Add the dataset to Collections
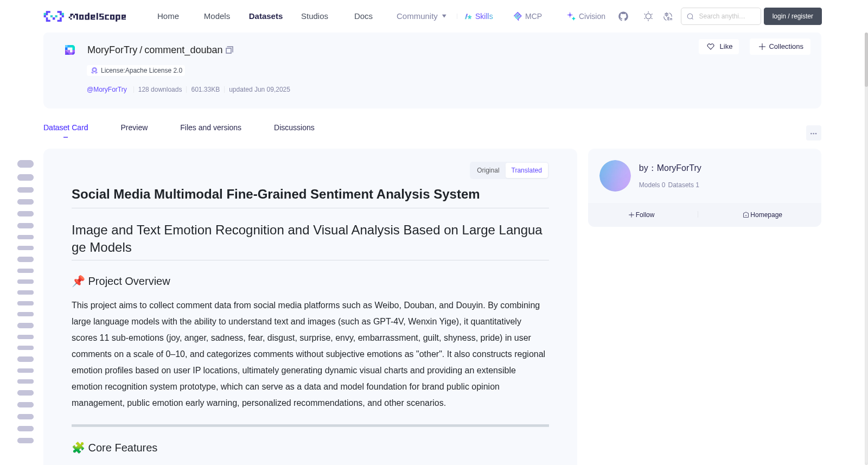The width and height of the screenshot is (868, 465). tap(780, 47)
